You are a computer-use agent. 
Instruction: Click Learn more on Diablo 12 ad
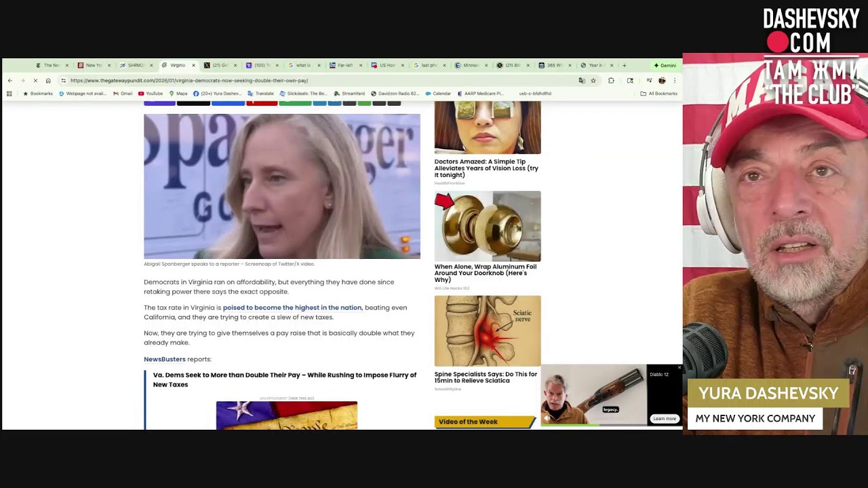pos(665,419)
